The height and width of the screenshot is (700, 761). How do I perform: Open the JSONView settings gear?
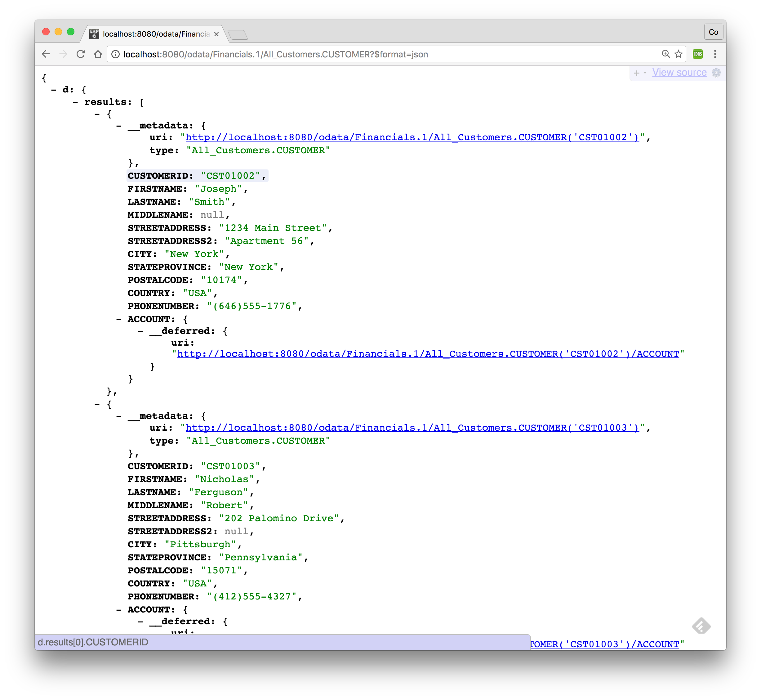[716, 72]
